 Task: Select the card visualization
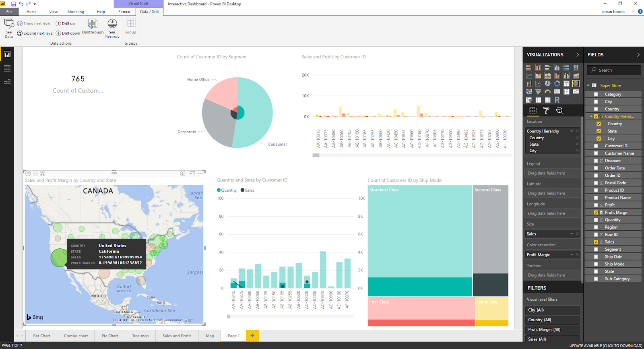[x=557, y=92]
